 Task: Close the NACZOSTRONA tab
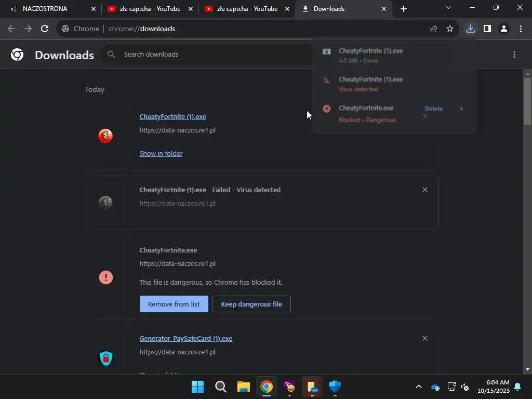(94, 9)
